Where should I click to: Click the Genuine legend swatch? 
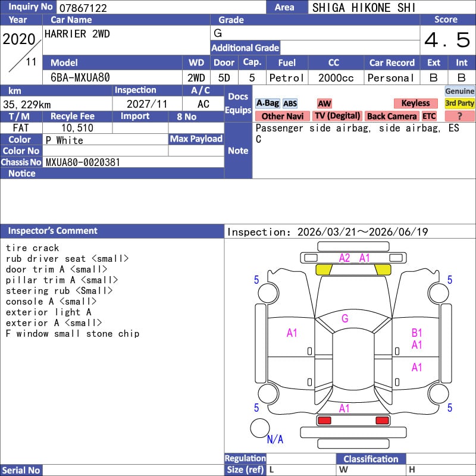pos(459,91)
